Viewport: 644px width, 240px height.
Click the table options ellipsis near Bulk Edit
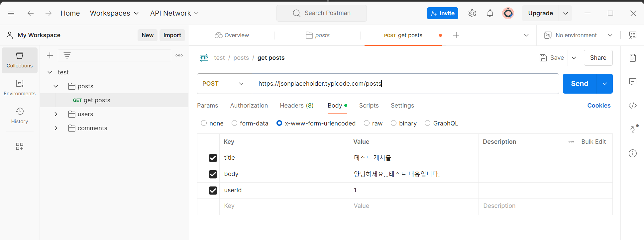[571, 142]
